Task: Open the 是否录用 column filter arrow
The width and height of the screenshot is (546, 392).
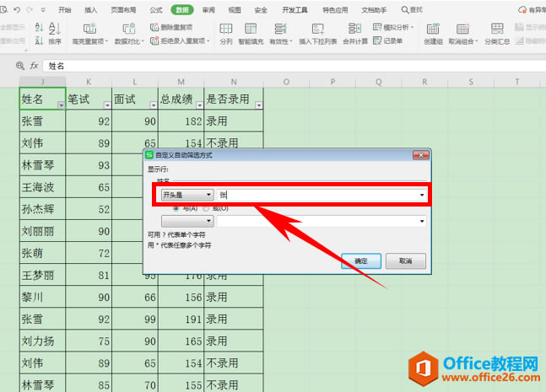Action: [x=259, y=105]
